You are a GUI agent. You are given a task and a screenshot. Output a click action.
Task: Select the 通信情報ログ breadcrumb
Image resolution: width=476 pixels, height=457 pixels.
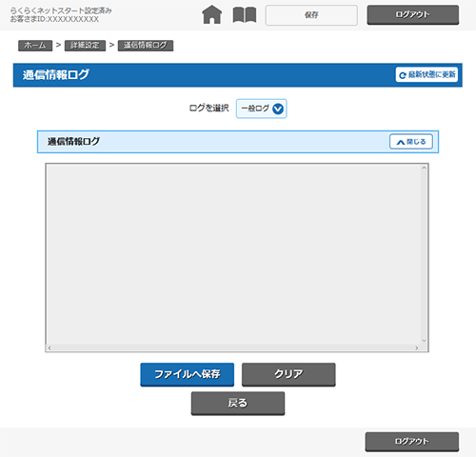point(146,46)
